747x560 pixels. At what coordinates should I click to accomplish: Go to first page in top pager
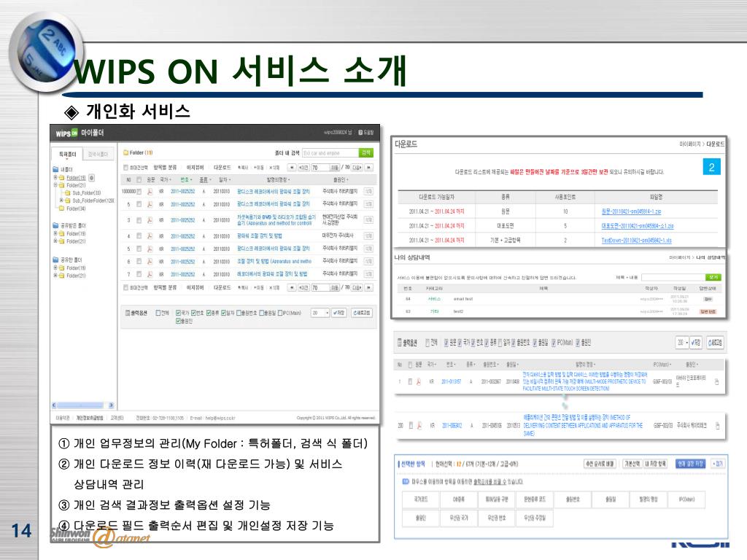[x=292, y=168]
